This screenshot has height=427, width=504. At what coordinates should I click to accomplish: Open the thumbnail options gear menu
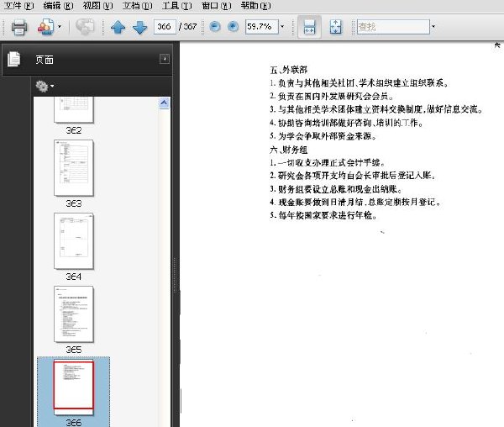click(45, 87)
